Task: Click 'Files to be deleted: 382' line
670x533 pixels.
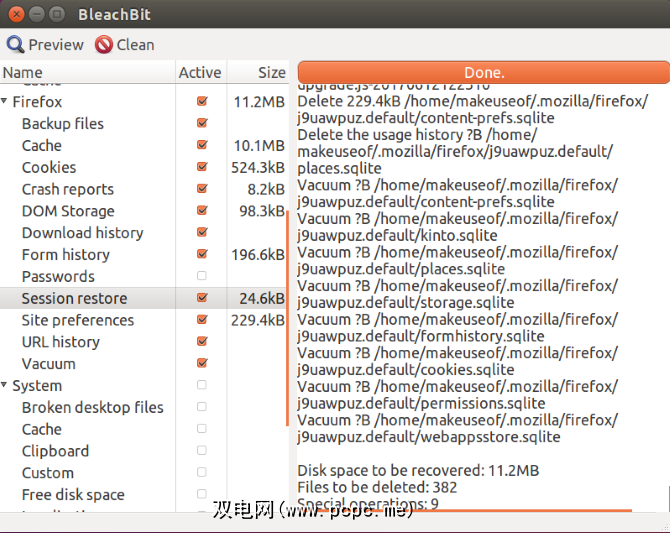Action: point(377,487)
